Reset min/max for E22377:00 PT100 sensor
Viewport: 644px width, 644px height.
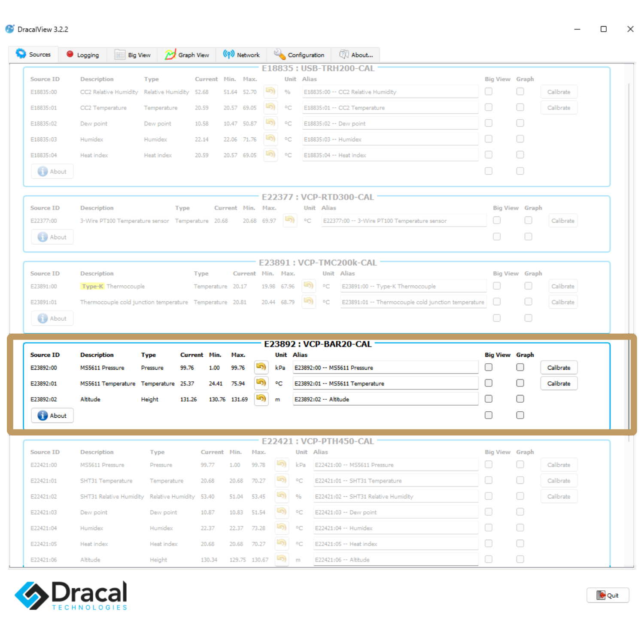[290, 220]
